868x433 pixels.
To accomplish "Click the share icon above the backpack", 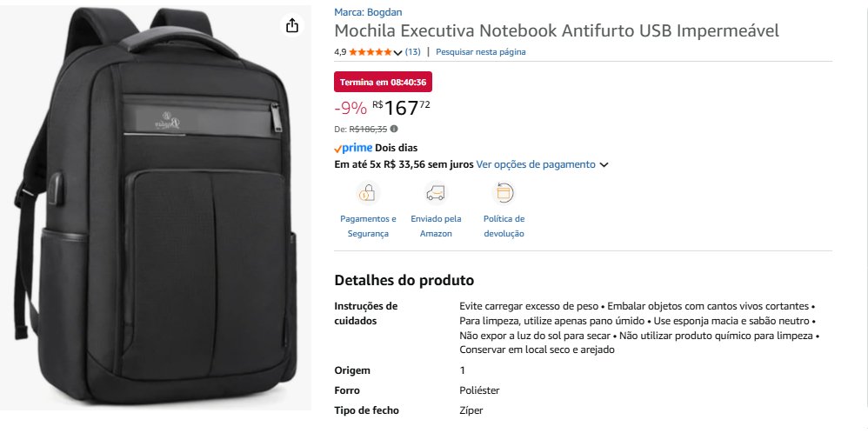I will click(292, 25).
